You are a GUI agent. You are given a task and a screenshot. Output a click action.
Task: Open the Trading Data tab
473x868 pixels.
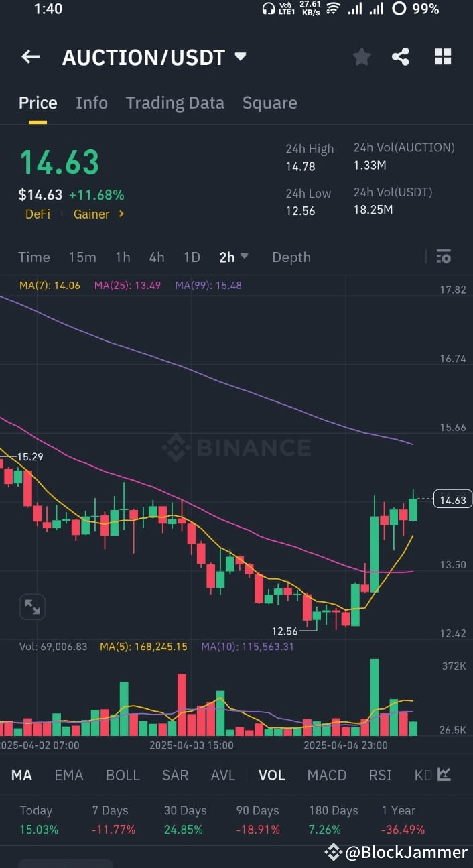coord(175,103)
